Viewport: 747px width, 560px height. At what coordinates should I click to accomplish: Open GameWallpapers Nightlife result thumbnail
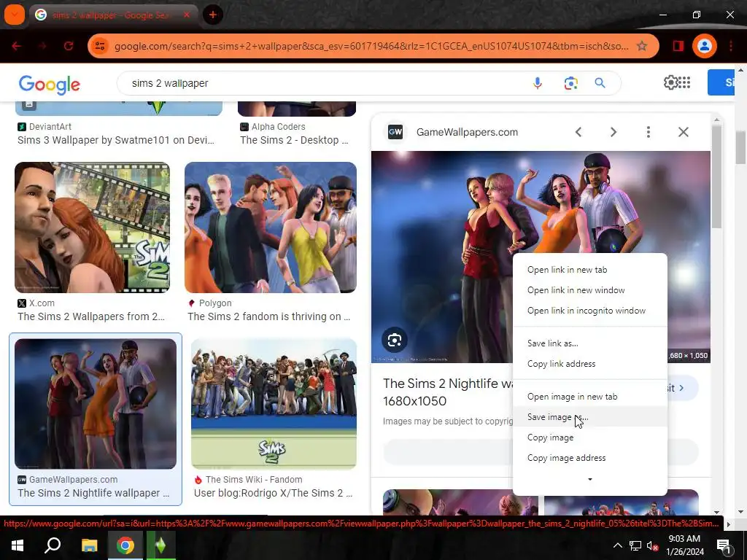click(96, 404)
